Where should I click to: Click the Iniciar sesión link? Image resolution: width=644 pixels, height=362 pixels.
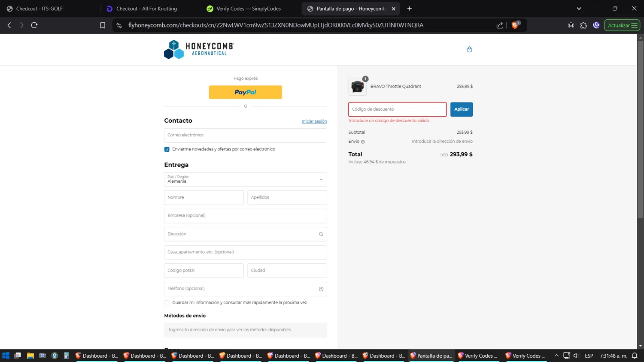coord(314,121)
